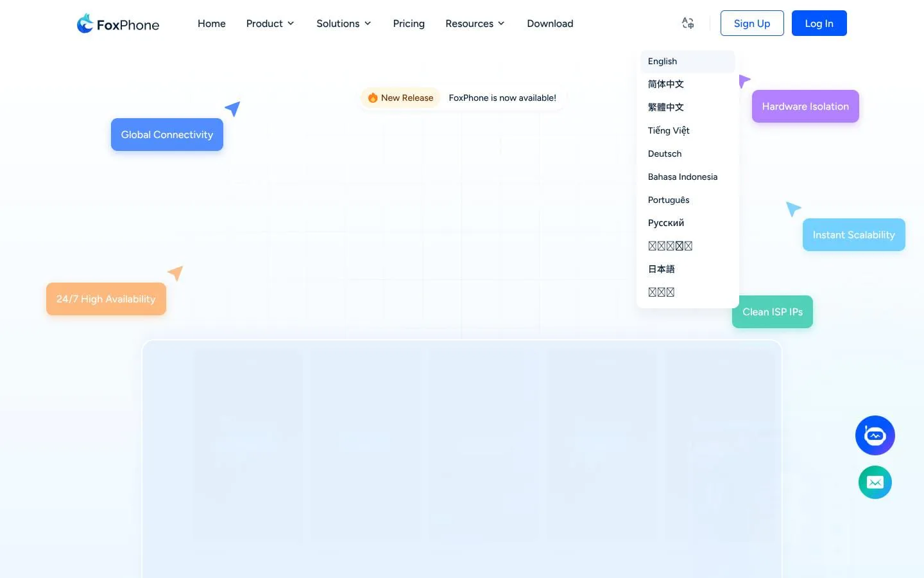The height and width of the screenshot is (578, 924).
Task: Click the 24/7 High Availability tag
Action: pos(106,299)
